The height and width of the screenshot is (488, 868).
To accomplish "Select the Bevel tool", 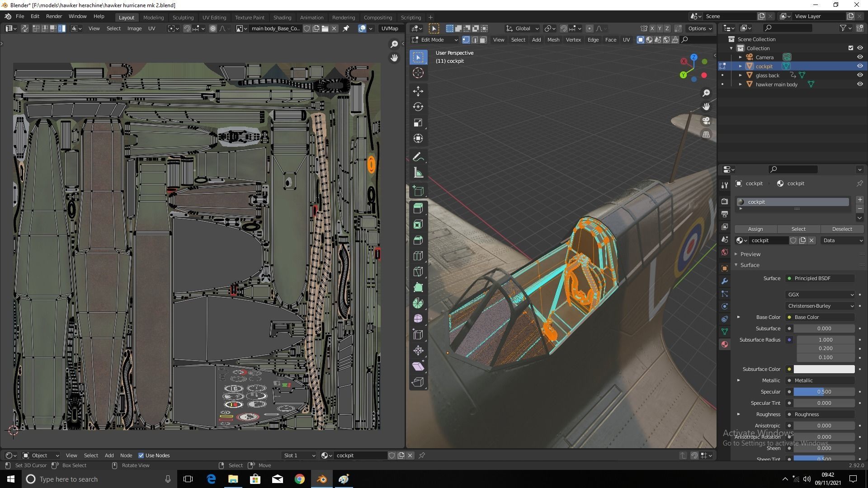I will click(418, 240).
